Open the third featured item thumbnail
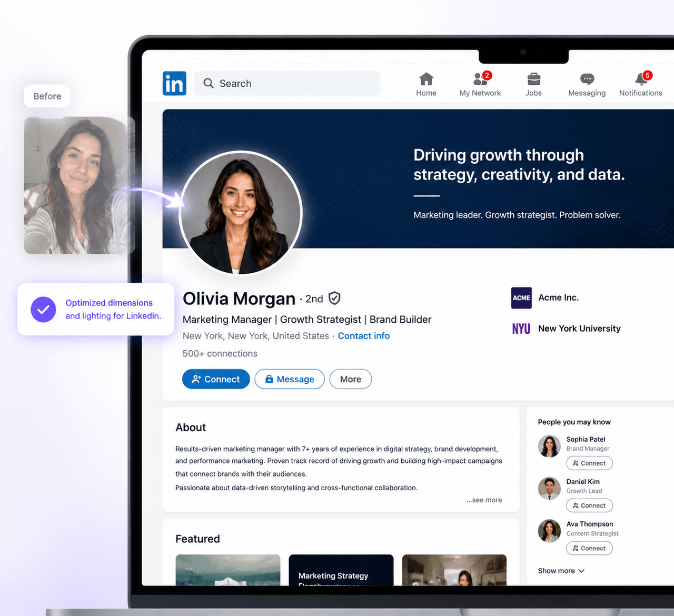Viewport: 674px width, 616px height. (454, 570)
